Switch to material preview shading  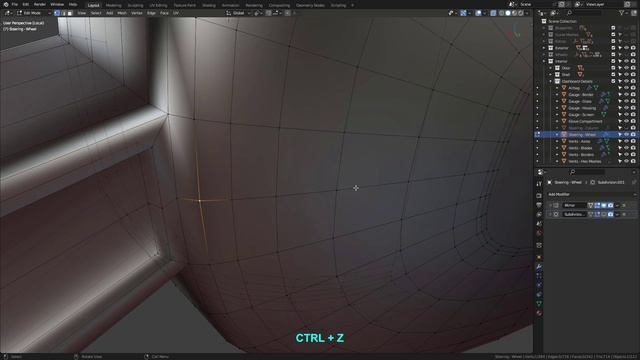[514, 13]
